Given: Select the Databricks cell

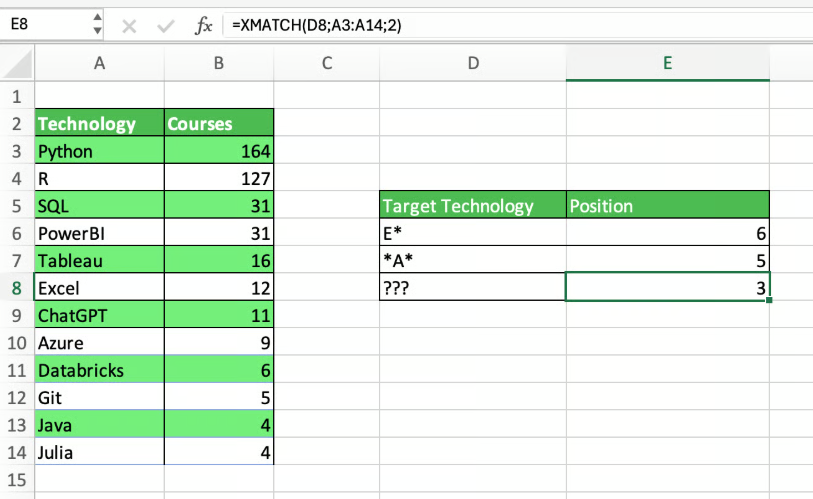Looking at the screenshot, I should click(99, 370).
